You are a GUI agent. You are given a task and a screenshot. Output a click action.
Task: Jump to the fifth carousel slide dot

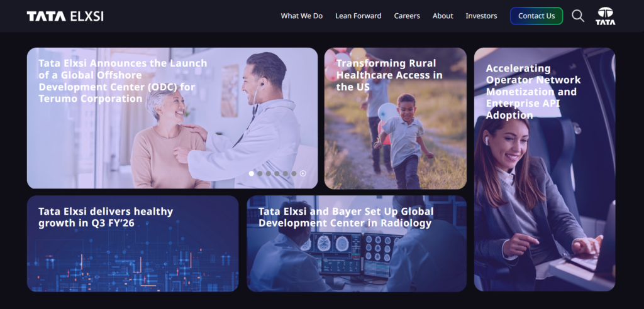(286, 173)
